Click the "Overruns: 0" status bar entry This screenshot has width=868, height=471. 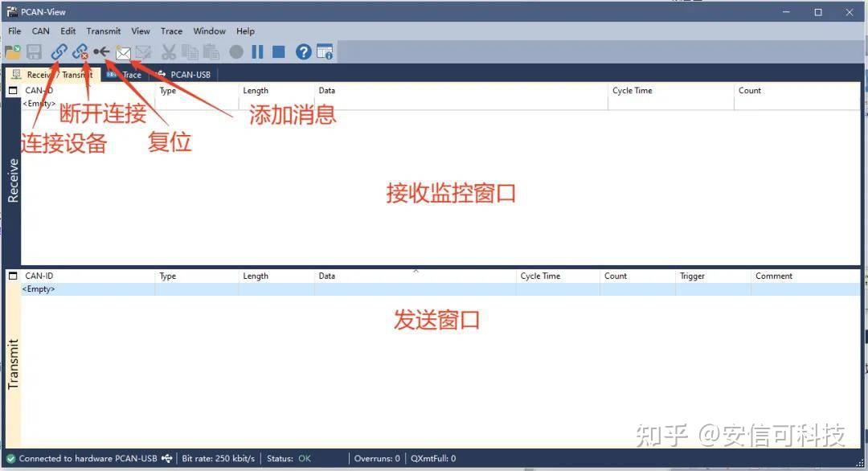[377, 458]
